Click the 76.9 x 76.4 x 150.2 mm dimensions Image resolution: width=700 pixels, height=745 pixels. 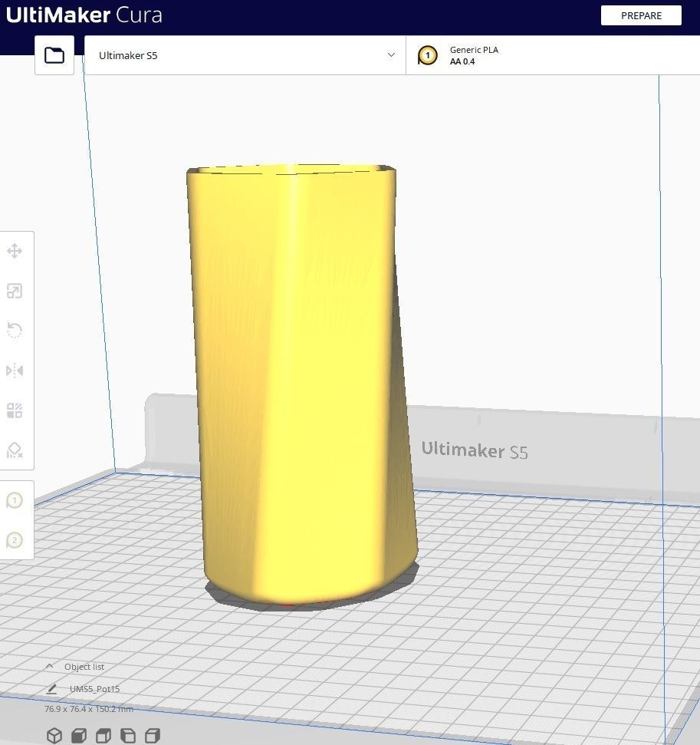(89, 709)
